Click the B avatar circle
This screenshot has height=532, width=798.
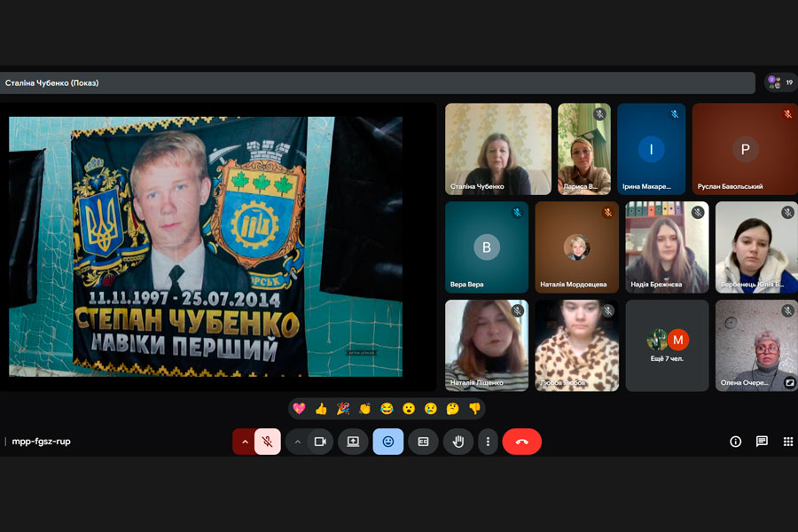487,247
